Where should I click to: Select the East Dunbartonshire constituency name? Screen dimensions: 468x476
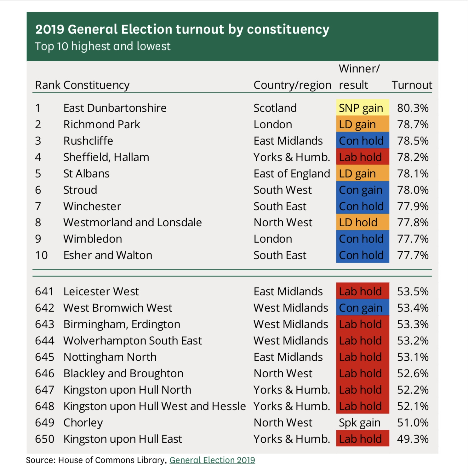click(x=115, y=108)
